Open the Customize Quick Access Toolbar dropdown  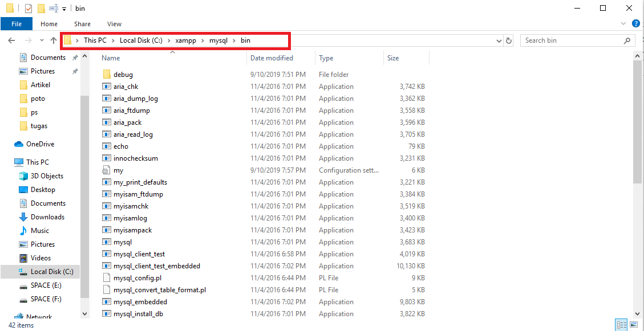[64, 9]
